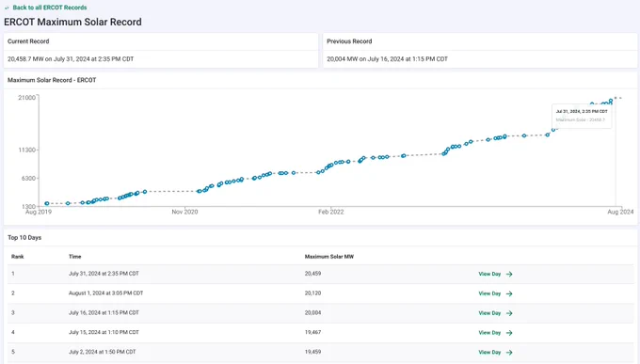Click the back arrow icon before ERCOT Records
Screen dimensions: 640x364
[7, 8]
